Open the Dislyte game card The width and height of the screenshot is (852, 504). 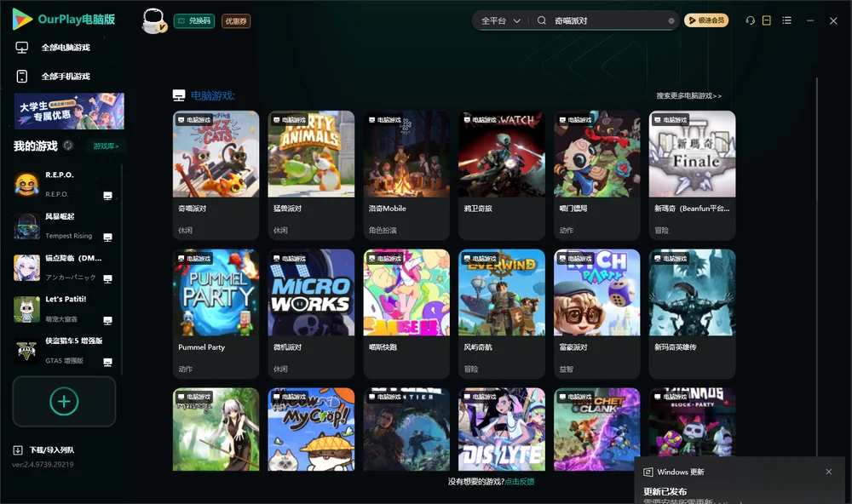[x=502, y=429]
